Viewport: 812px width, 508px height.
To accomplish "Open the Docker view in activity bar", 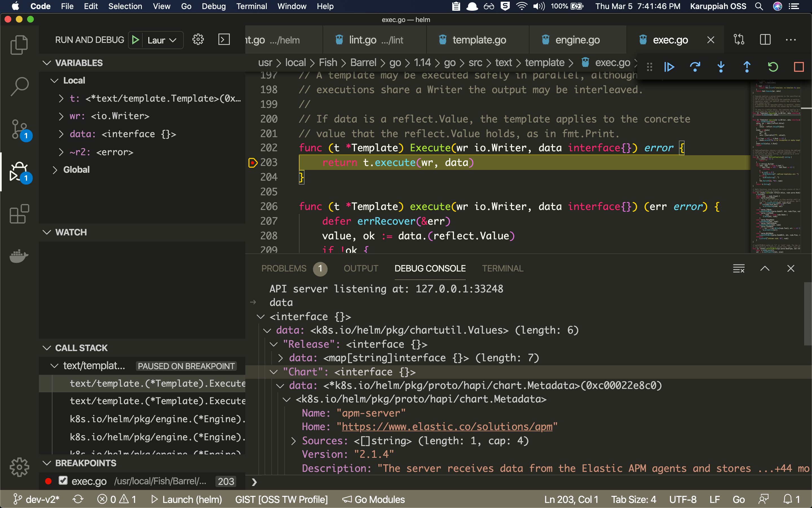I will click(x=19, y=256).
